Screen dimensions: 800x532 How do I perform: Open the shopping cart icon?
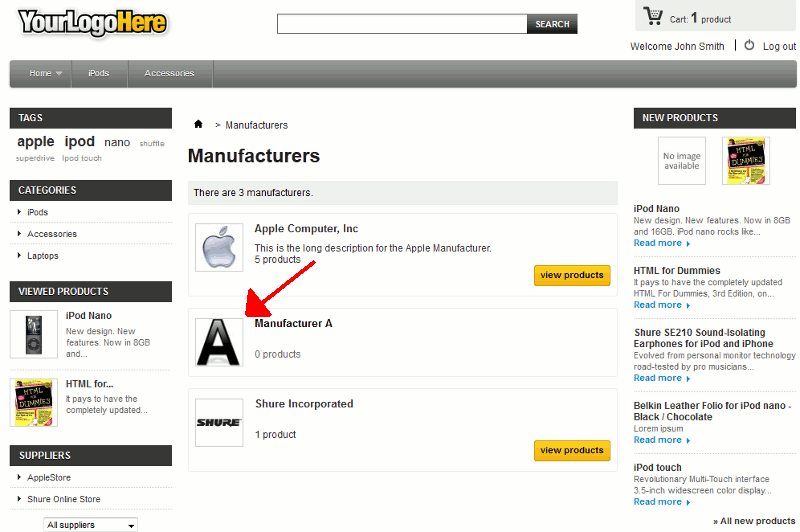coord(653,16)
